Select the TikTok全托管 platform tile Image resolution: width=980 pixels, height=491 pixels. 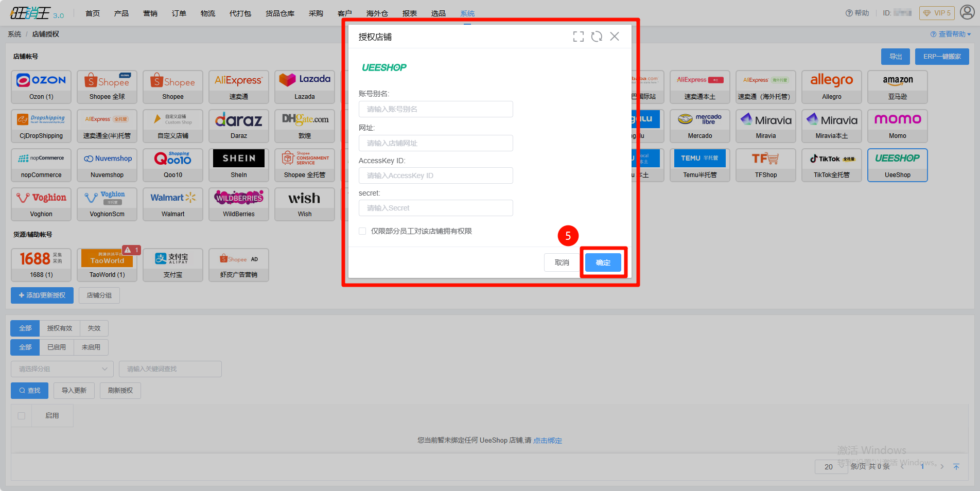coord(832,165)
